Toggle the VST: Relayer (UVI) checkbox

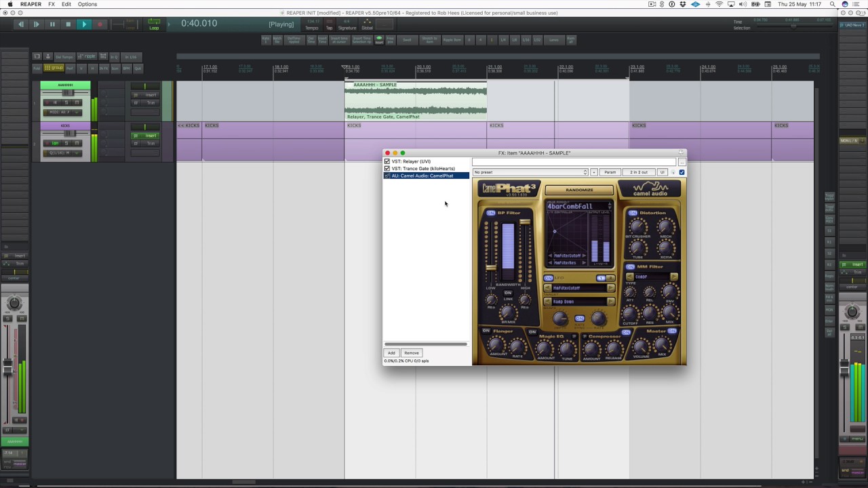point(387,161)
